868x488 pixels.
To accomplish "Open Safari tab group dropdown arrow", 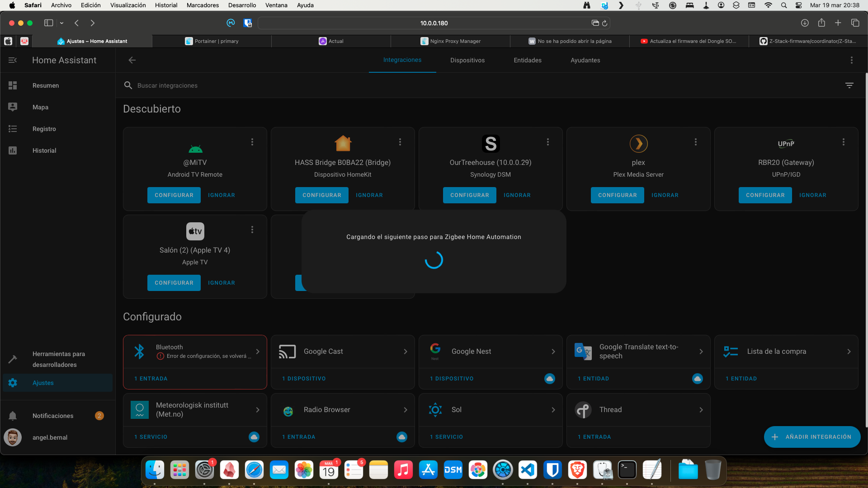I will 61,23.
